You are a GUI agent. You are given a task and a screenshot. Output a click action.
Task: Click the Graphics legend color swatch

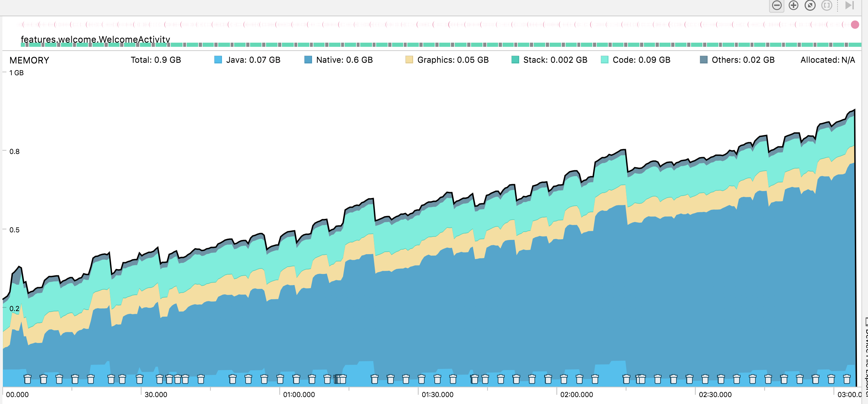pos(409,60)
